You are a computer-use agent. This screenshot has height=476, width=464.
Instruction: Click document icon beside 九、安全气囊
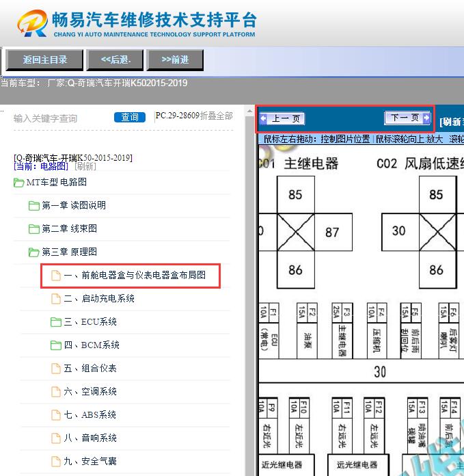[56, 462]
